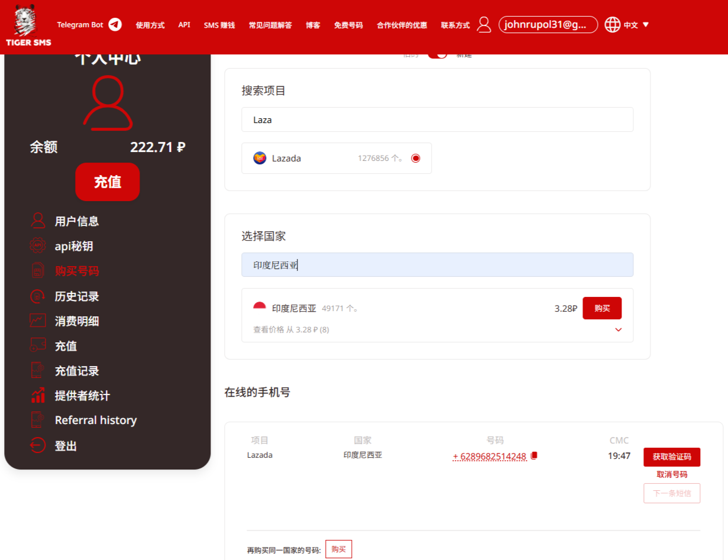Viewport: 728px width, 560px height.
Task: Click the 选择国家 country search field
Action: click(437, 265)
